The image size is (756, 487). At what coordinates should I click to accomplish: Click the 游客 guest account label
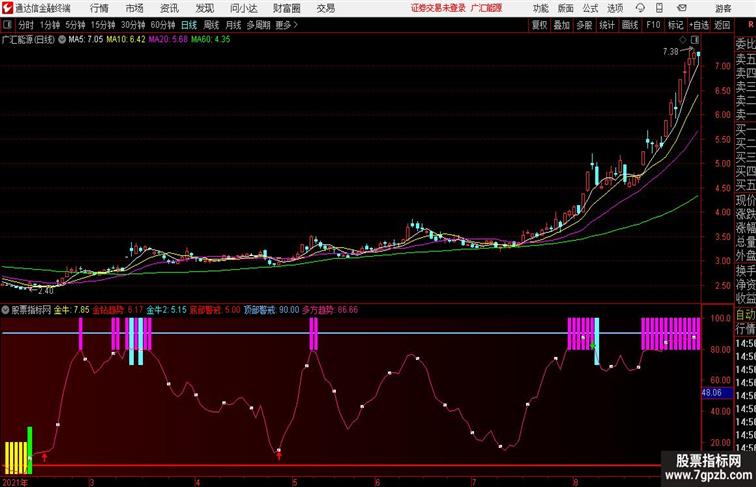(x=723, y=8)
